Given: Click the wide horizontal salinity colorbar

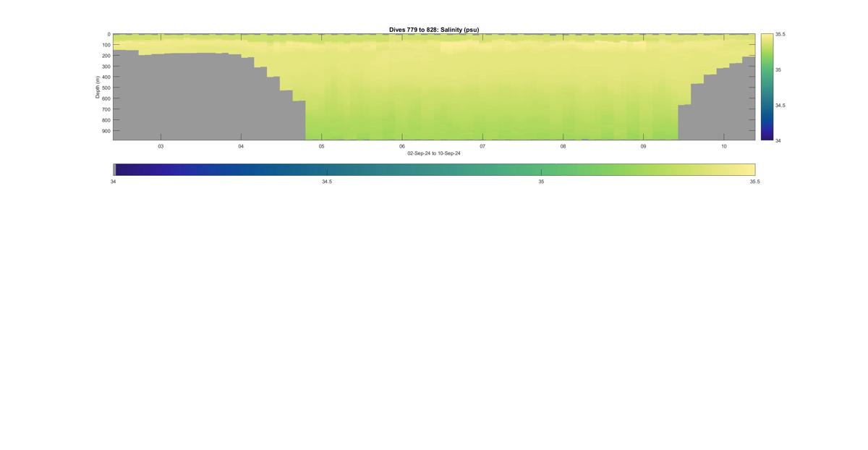Looking at the screenshot, I should point(434,169).
